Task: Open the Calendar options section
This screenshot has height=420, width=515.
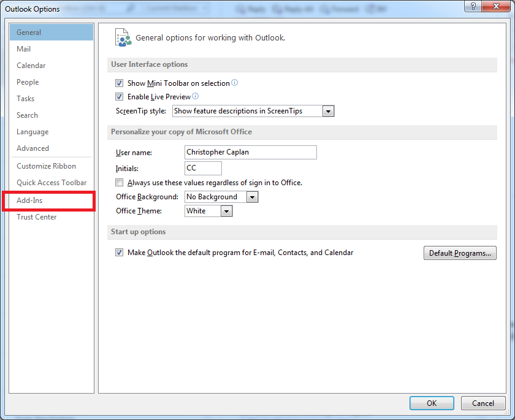Action: (x=31, y=65)
